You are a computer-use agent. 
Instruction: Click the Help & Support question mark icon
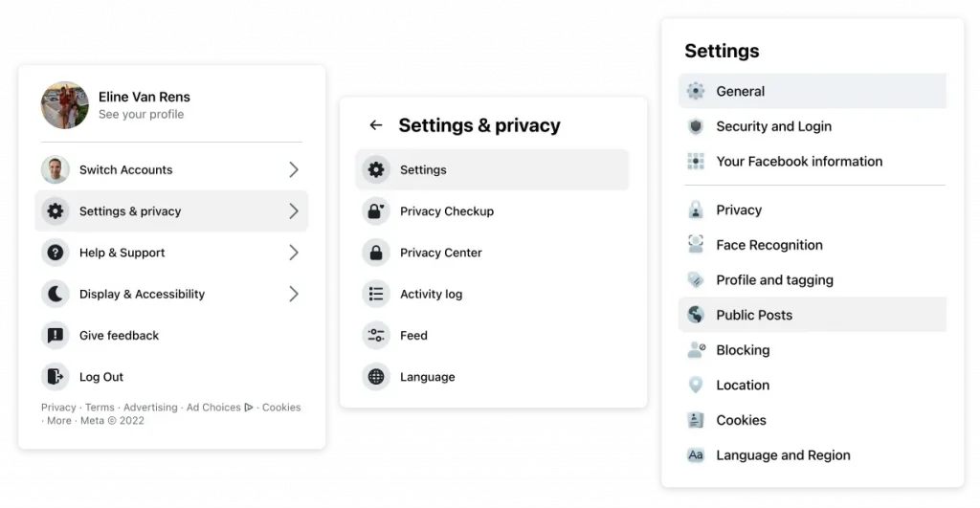(x=56, y=253)
